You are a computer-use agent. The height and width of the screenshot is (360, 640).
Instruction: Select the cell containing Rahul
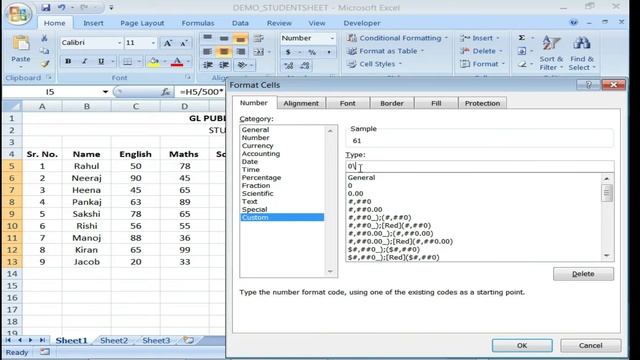click(x=87, y=166)
